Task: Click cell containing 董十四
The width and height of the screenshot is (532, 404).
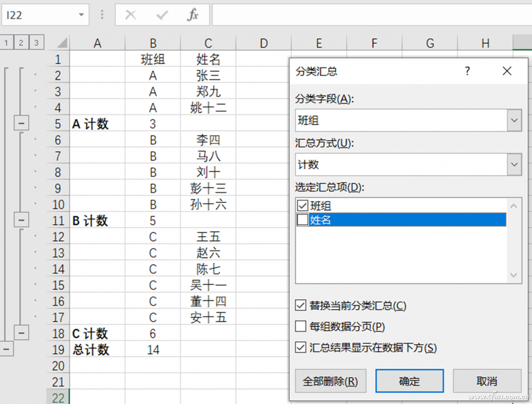Action: (208, 301)
